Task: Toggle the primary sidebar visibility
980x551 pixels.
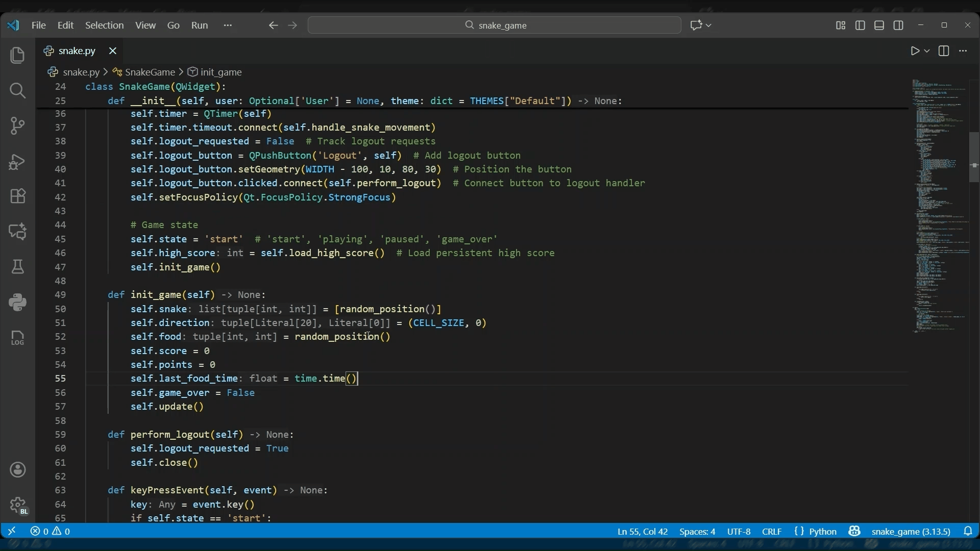Action: pyautogui.click(x=861, y=25)
